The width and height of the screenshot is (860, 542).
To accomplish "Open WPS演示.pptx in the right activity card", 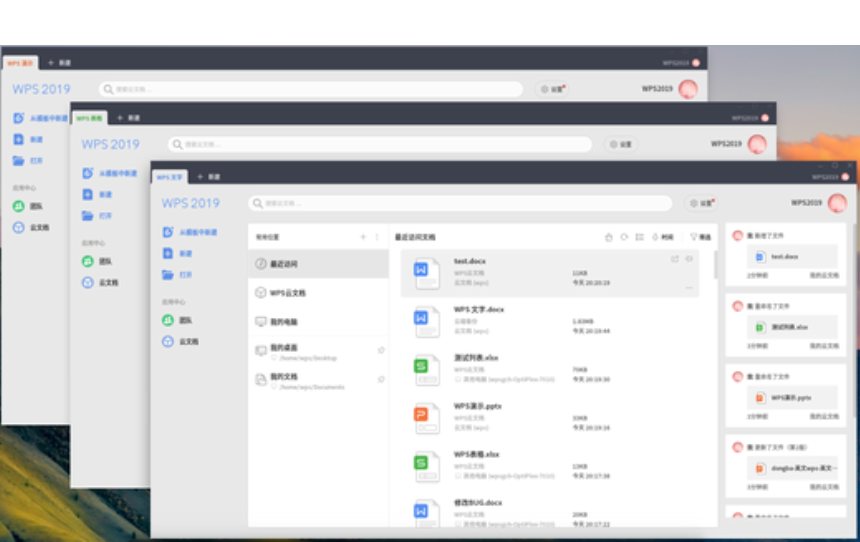I will pos(792,398).
